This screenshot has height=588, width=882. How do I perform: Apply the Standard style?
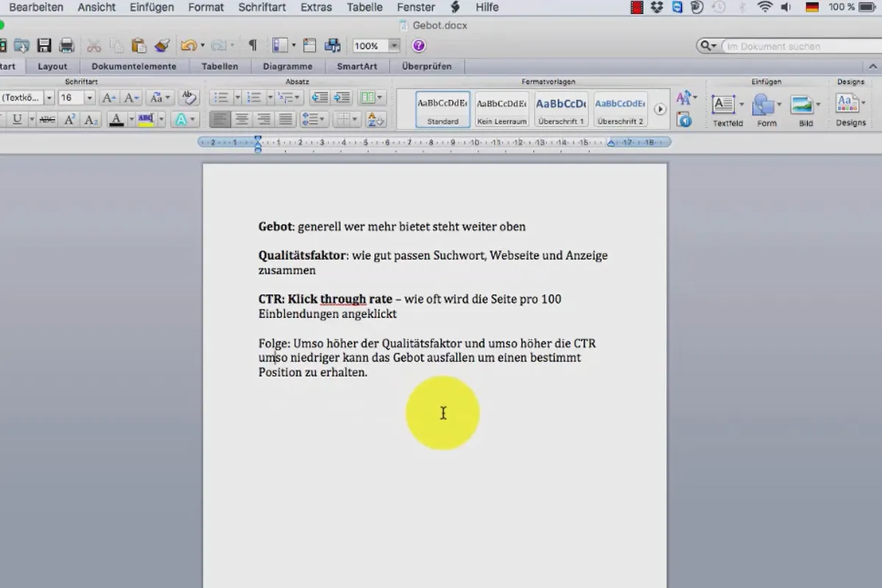442,109
